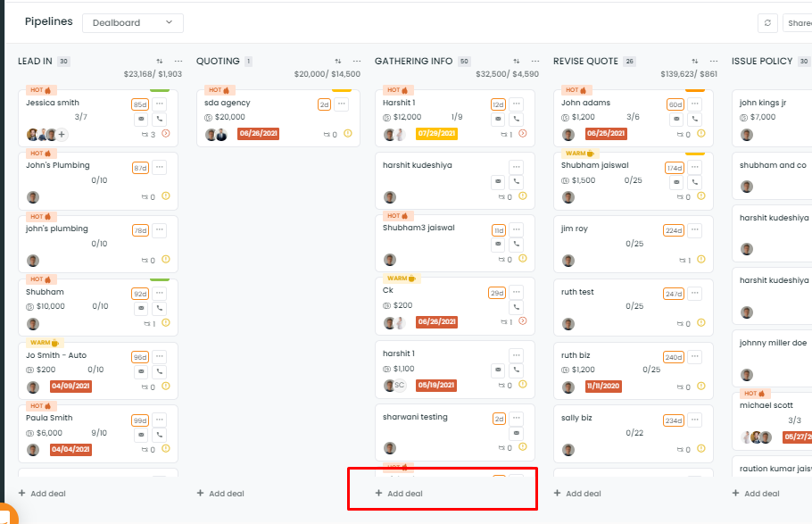Viewport: 812px width, 524px height.
Task: Click the phone icon on Jessica smith card
Action: (x=160, y=120)
